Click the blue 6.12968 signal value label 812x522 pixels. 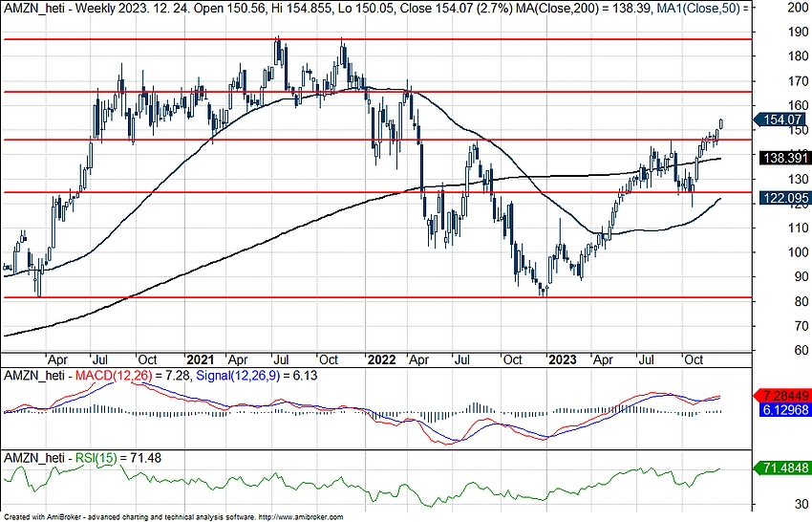pos(785,409)
